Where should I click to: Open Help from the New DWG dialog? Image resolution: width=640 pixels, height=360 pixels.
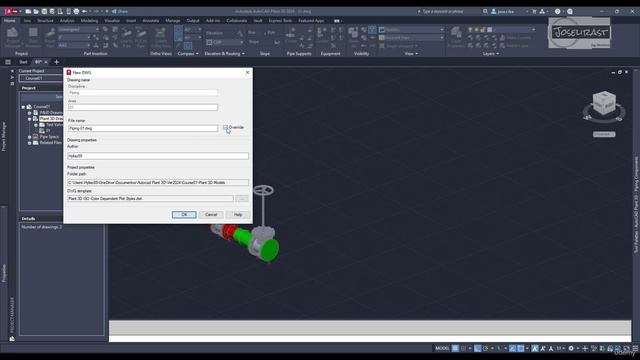238,214
